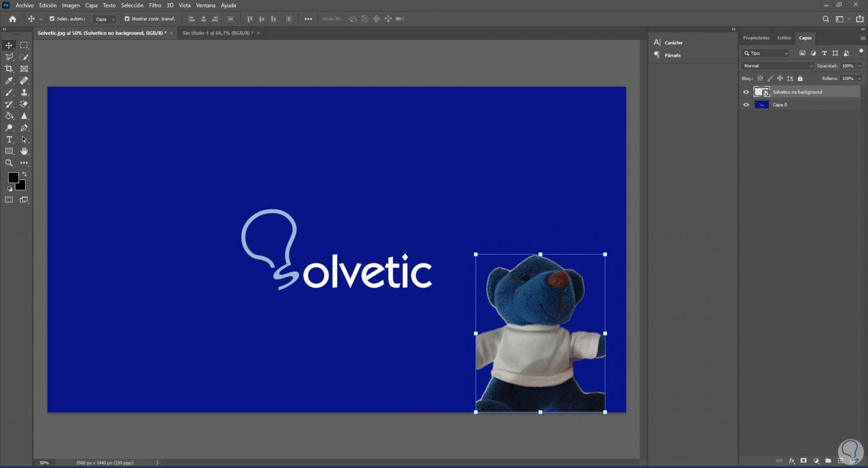868x468 pixels.
Task: Hide the Solvetico no background layer
Action: (746, 92)
